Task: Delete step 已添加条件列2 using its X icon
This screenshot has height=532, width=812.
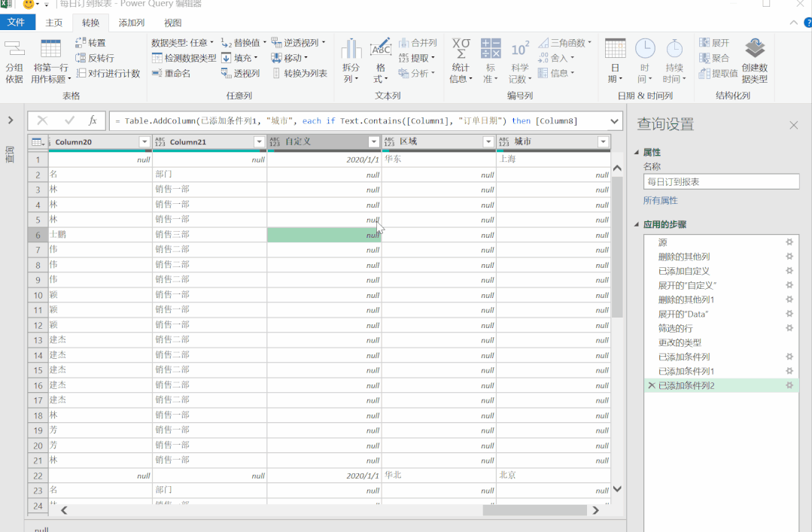Action: 652,385
